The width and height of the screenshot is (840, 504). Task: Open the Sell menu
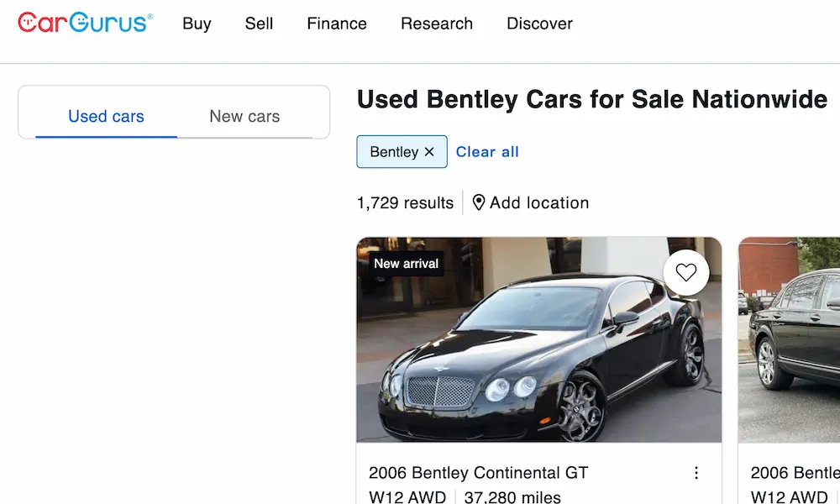(258, 24)
